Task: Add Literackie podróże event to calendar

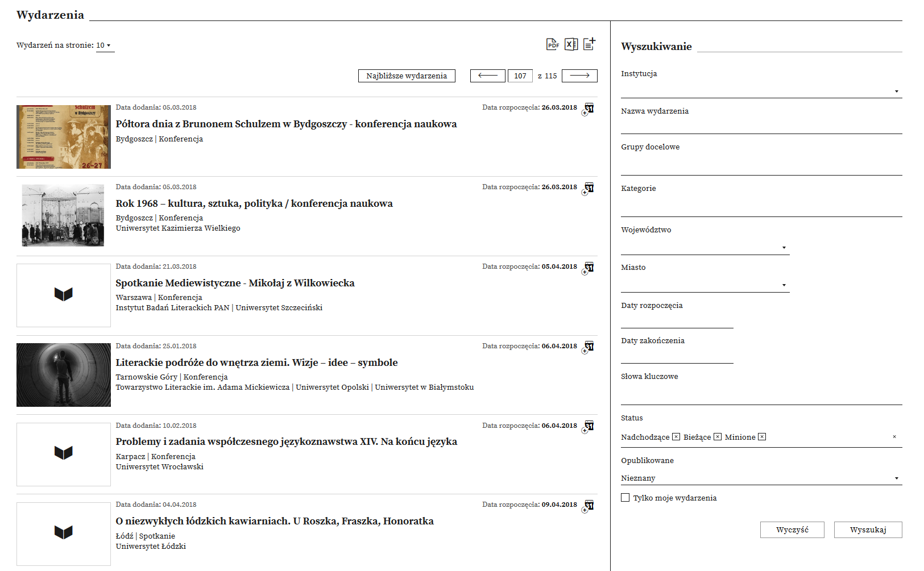Action: pyautogui.click(x=589, y=347)
